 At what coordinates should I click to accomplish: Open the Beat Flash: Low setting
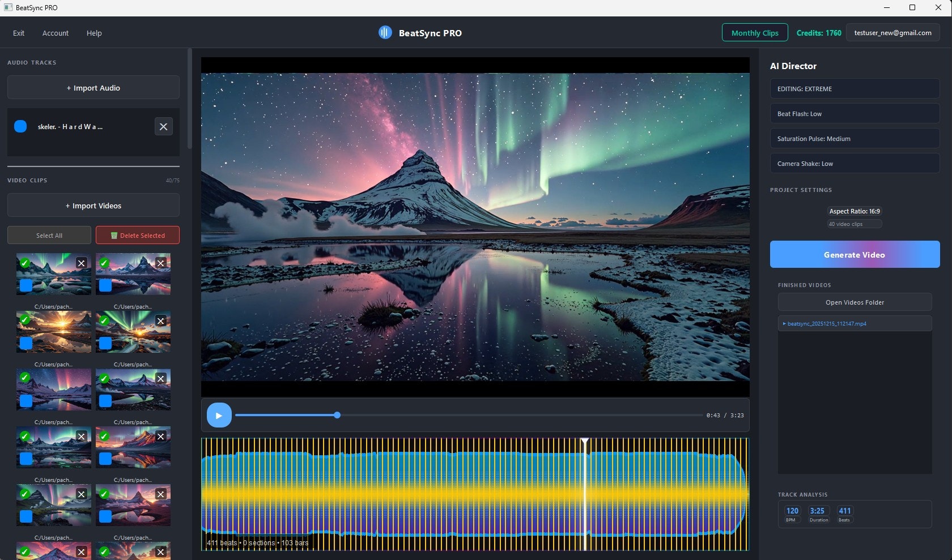pyautogui.click(x=854, y=113)
